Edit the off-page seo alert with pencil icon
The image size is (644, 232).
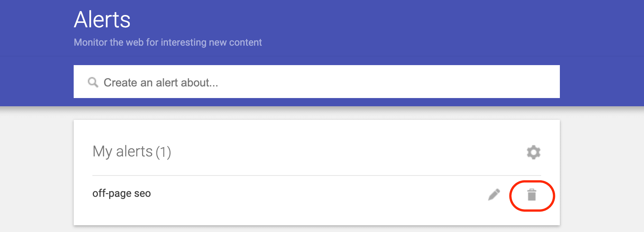pos(494,195)
